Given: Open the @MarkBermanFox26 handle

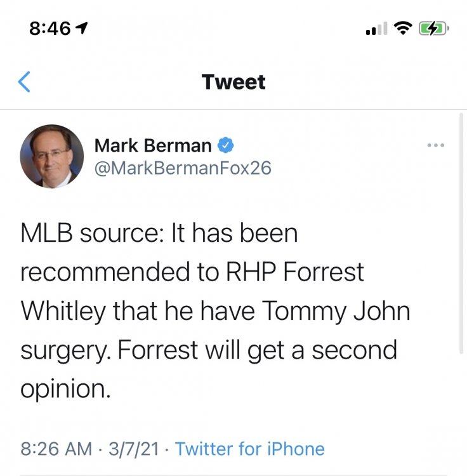Looking at the screenshot, I should 183,168.
